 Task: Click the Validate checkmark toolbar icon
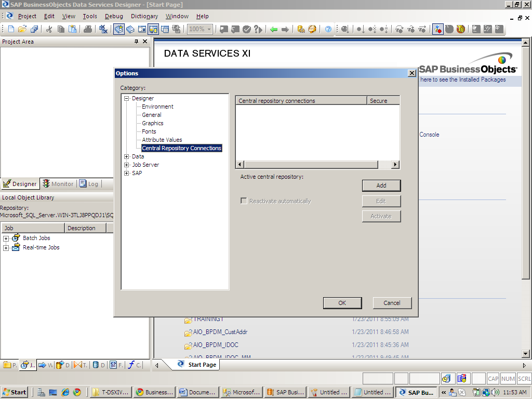click(x=247, y=29)
